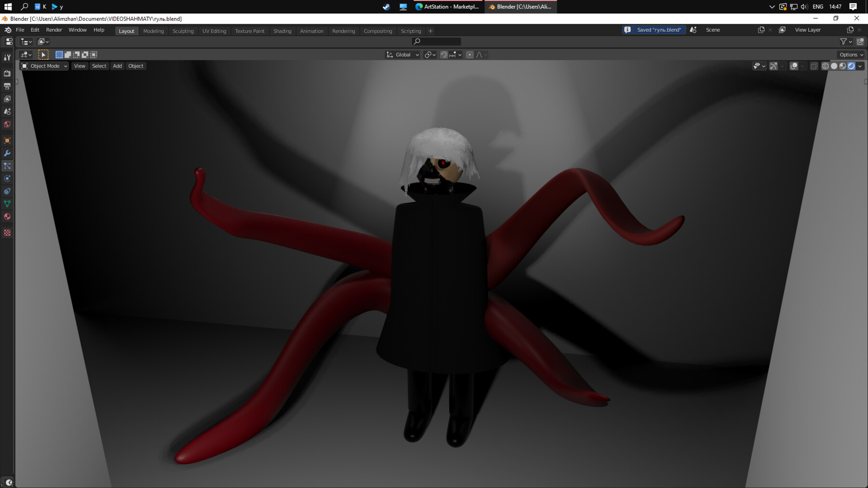Switch to the Modeling workspace tab
Image resolution: width=868 pixels, height=488 pixels.
pos(153,31)
